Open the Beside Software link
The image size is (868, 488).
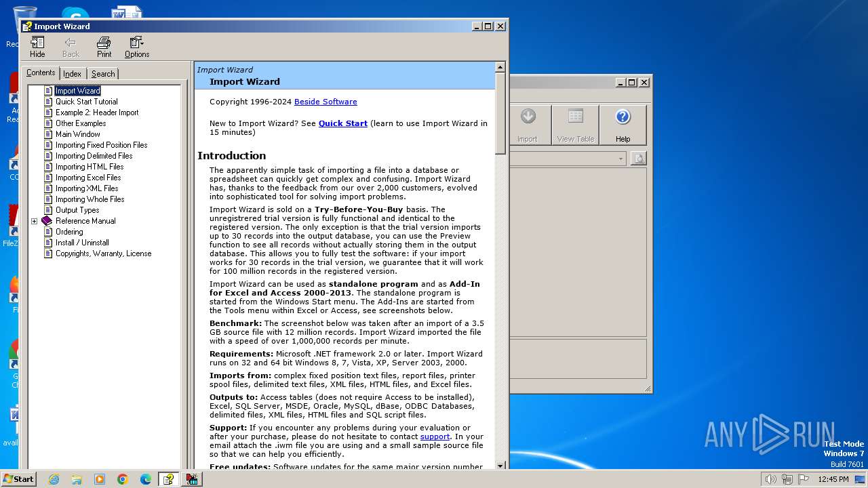tap(325, 102)
